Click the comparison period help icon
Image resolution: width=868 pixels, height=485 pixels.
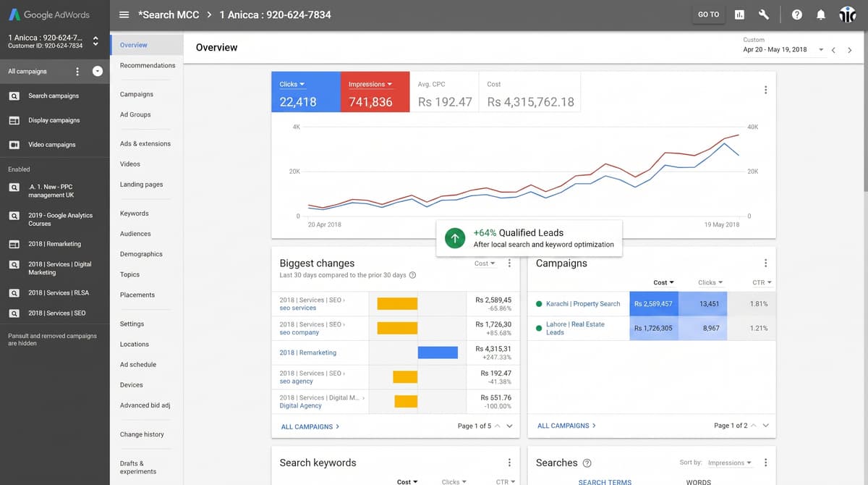click(x=412, y=275)
